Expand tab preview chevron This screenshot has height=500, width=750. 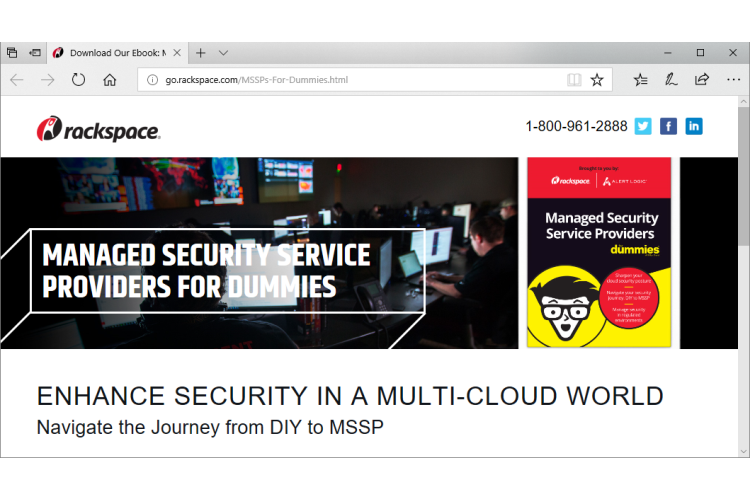pyautogui.click(x=223, y=53)
